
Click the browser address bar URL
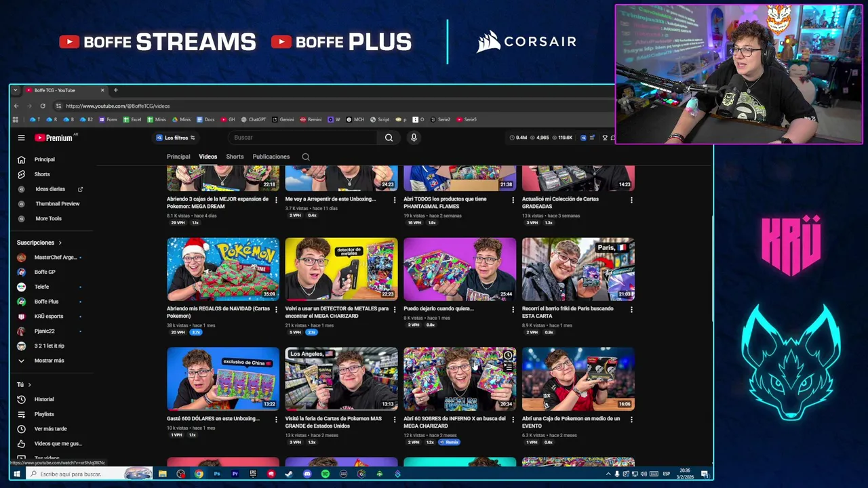pos(117,106)
